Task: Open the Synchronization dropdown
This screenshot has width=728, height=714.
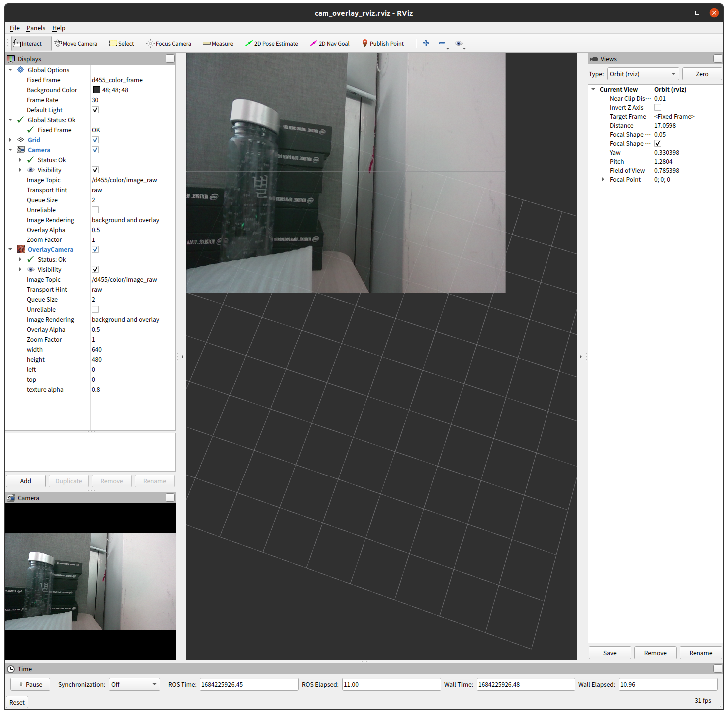Action: (134, 684)
